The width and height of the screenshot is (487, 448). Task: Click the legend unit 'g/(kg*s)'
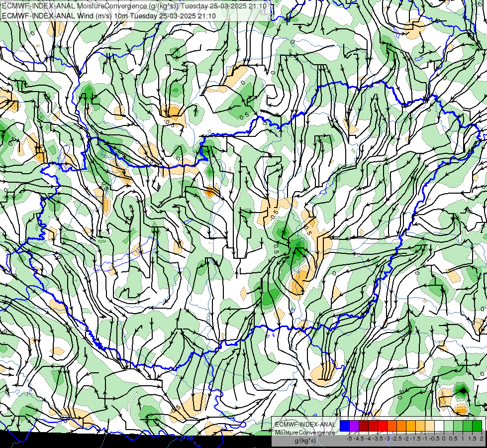pyautogui.click(x=305, y=441)
